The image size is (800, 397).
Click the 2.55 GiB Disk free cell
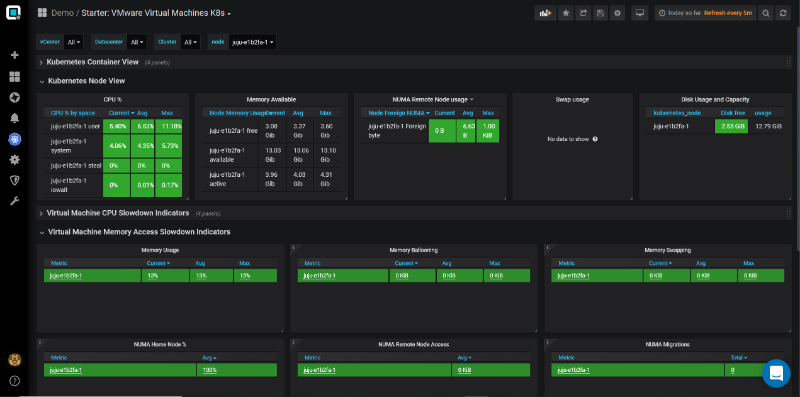coord(732,126)
